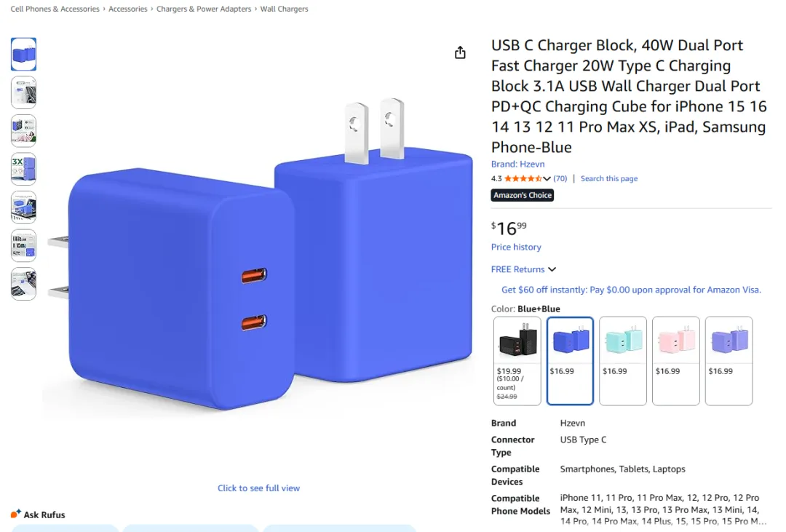786x532 pixels.
Task: Pick the mint green color swatch
Action: 622,360
